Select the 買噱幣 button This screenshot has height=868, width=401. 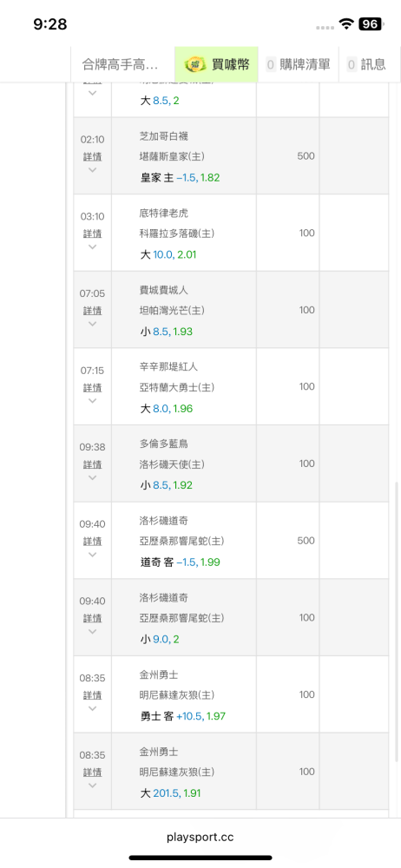point(217,64)
